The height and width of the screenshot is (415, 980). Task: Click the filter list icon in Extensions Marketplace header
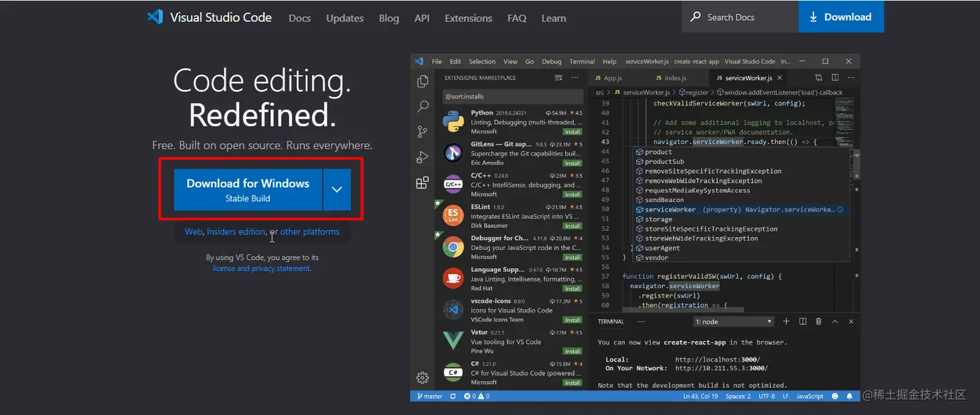[x=559, y=78]
